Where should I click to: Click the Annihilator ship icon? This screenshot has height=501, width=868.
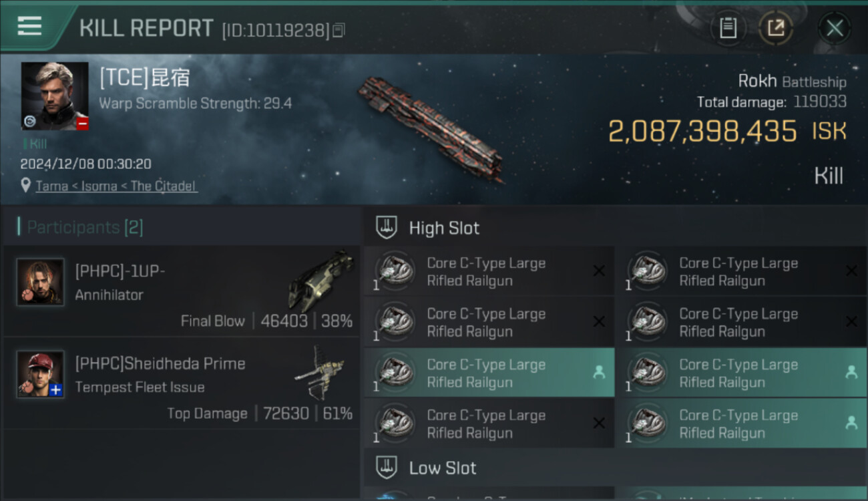pyautogui.click(x=320, y=279)
